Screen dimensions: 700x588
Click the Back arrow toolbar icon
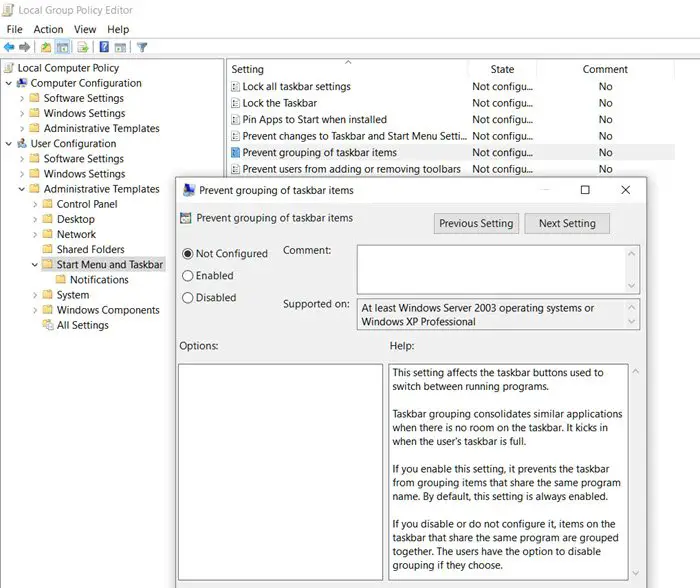point(9,47)
